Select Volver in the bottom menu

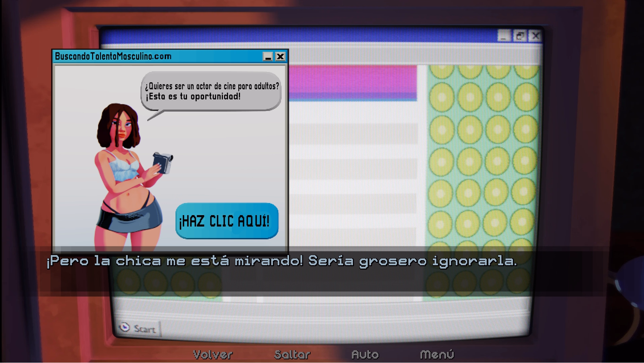coord(213,354)
